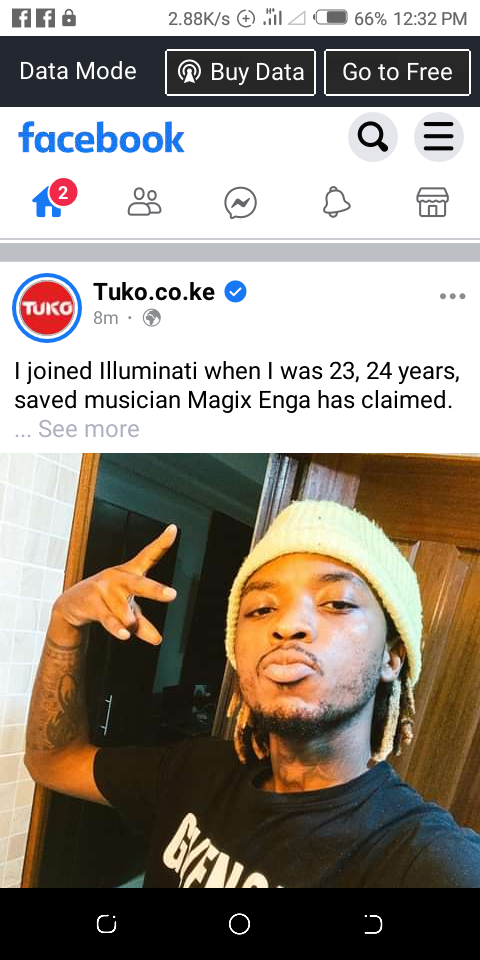Open the post photo of the musician
This screenshot has height=960, width=480.
[240, 670]
